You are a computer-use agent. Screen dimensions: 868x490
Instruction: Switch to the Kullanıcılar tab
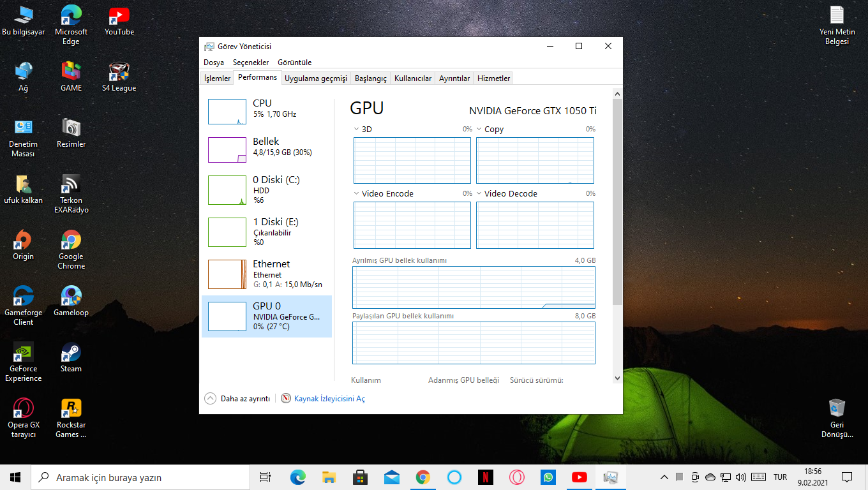[x=413, y=78]
